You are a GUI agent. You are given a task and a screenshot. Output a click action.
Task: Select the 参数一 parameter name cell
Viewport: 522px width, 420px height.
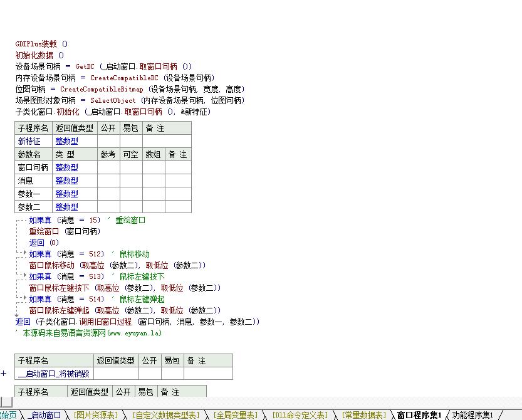(x=34, y=194)
